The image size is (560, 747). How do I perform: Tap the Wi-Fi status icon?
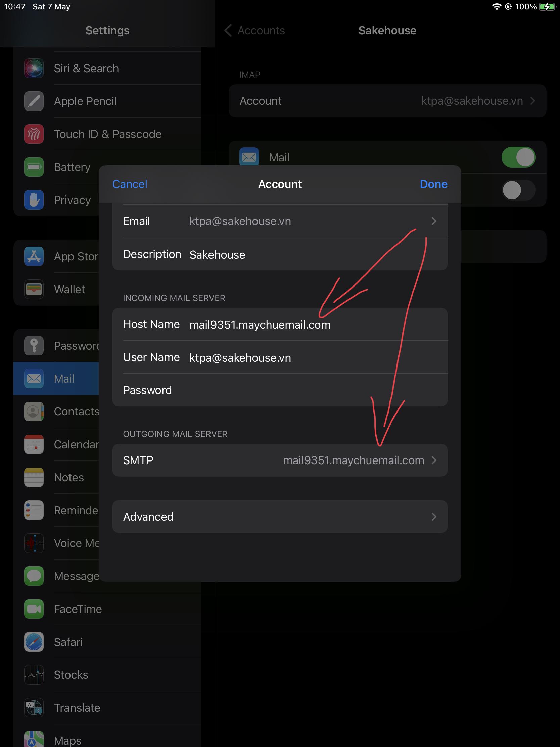[x=497, y=7]
